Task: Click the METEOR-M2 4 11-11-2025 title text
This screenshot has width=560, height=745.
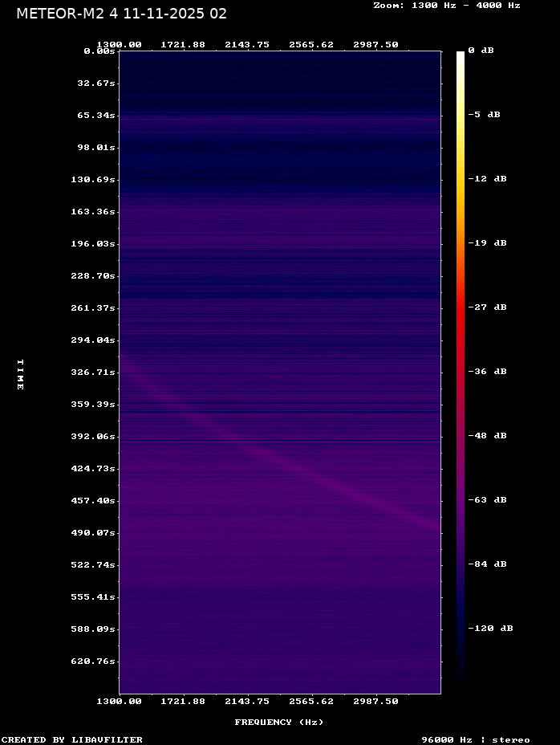Action: [x=121, y=14]
